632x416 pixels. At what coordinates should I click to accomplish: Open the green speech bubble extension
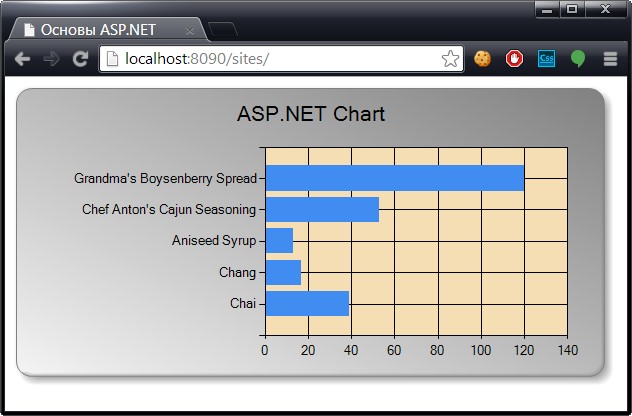point(578,59)
